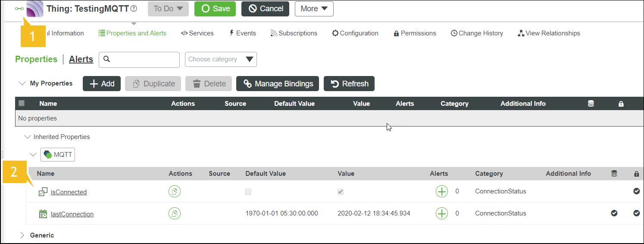Add alert using plus icon for lastConnection
The width and height of the screenshot is (644, 244).
tap(442, 213)
